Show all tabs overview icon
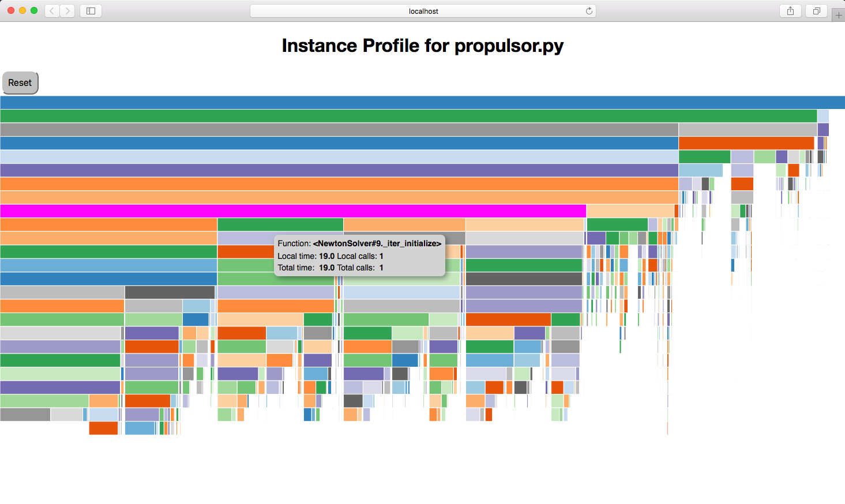Viewport: 845px width, 504px height. point(816,11)
